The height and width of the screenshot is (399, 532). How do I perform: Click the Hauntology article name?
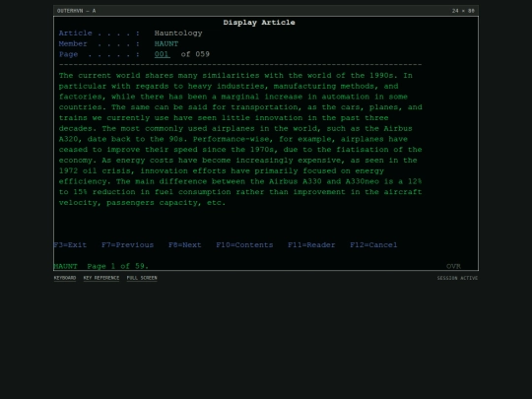[x=178, y=33]
